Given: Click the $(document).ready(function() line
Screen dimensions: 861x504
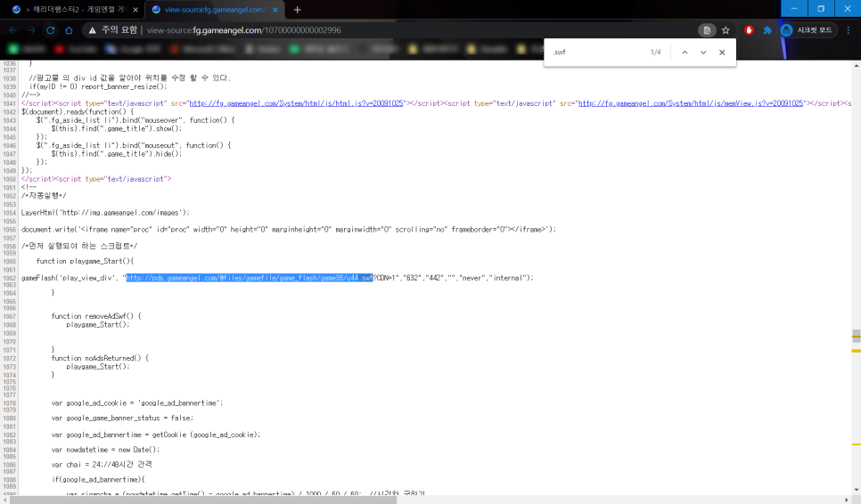Looking at the screenshot, I should [77, 112].
